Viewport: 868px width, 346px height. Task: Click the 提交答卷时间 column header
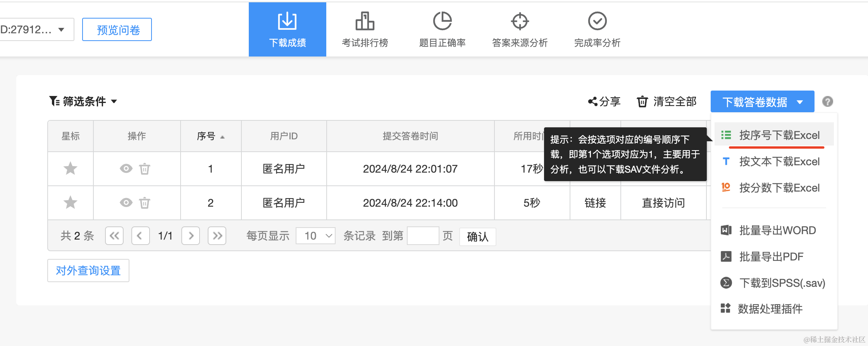(410, 136)
